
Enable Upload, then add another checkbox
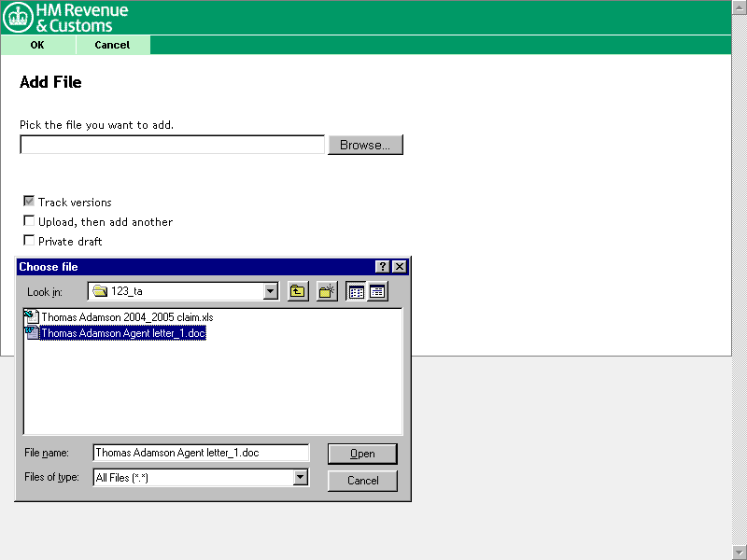(29, 221)
